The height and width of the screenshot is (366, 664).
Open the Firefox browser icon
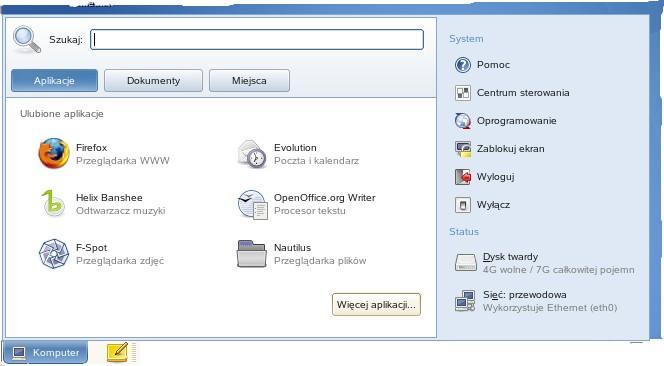54,153
